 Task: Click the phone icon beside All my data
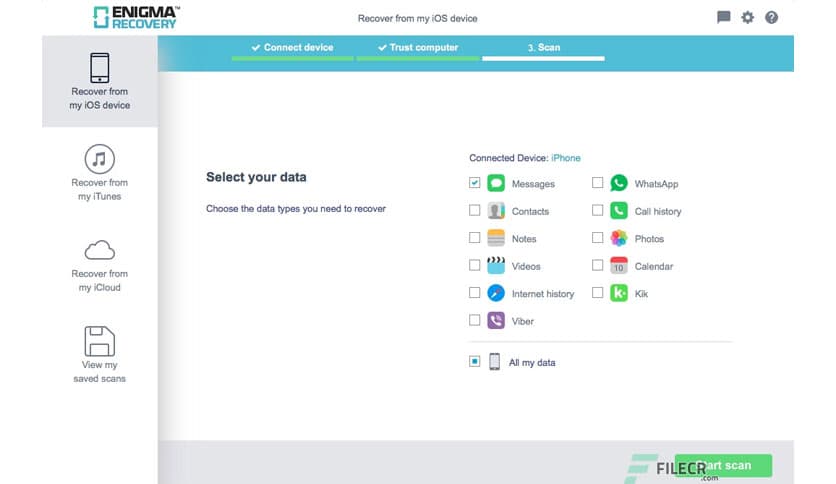494,362
